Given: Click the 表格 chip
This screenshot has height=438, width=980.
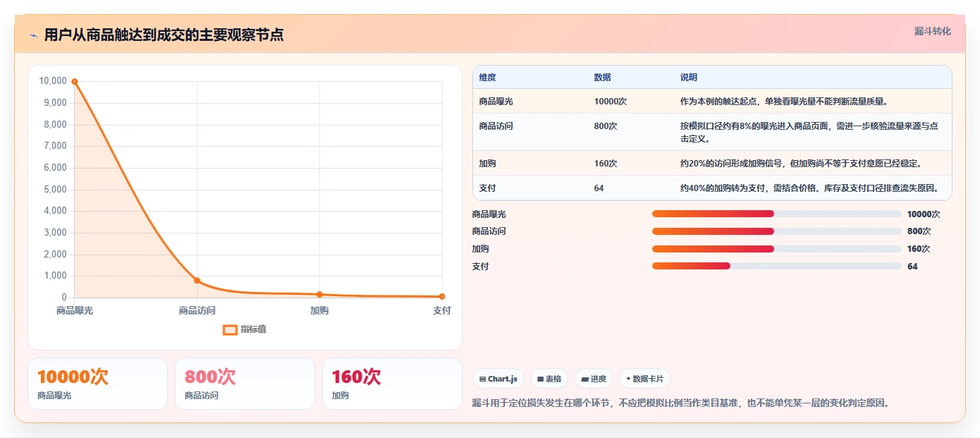Looking at the screenshot, I should [x=549, y=379].
